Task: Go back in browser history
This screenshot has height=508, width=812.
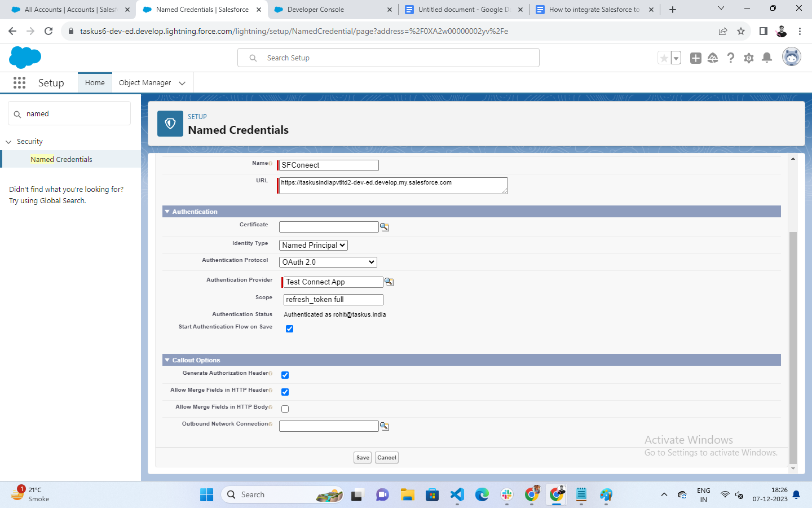Action: 12,31
